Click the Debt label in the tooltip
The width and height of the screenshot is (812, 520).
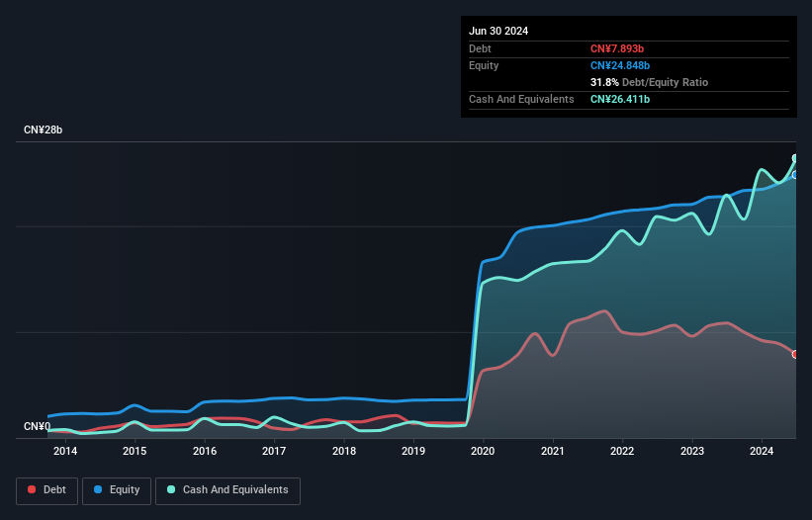(x=480, y=48)
